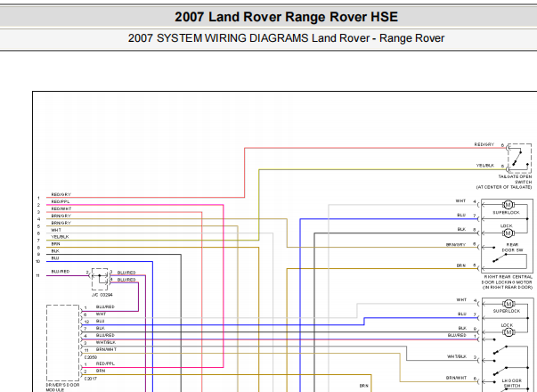Click WHT label at right rear motor pin 4

tap(460, 201)
